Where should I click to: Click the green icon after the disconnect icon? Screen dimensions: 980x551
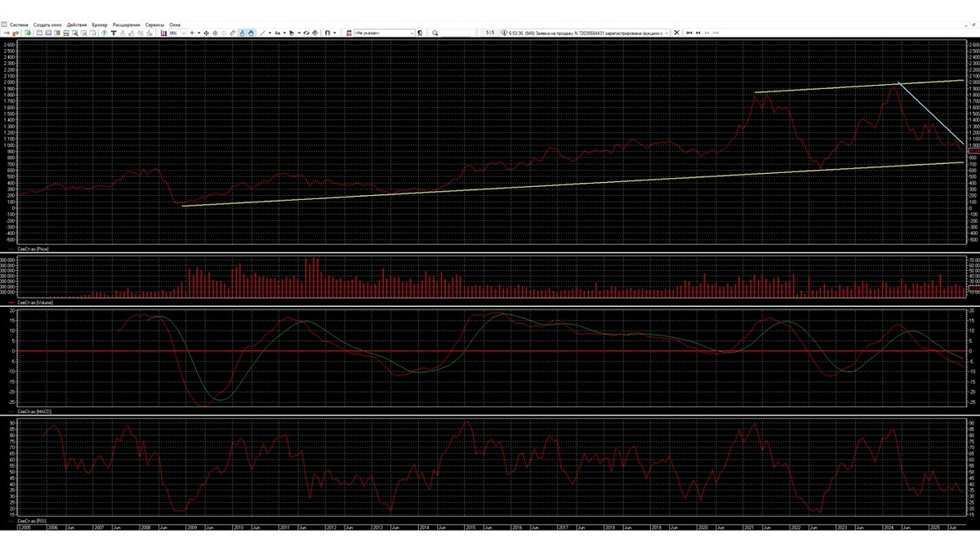[27, 33]
